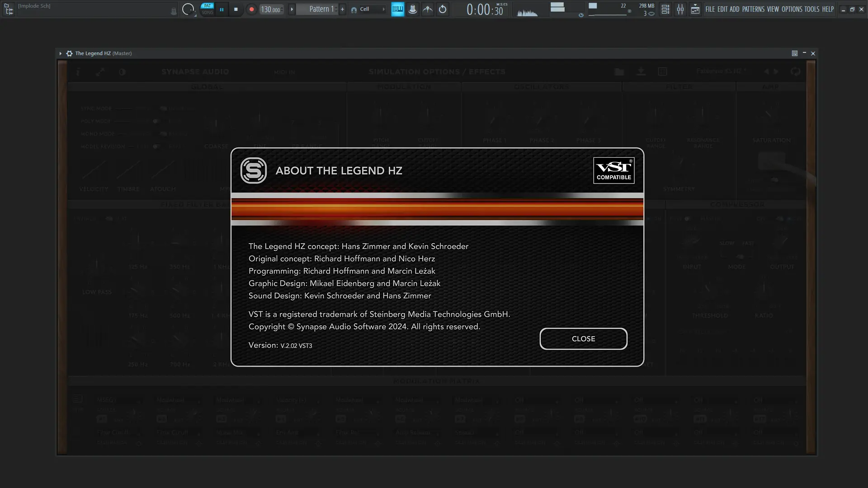868x488 pixels.
Task: Open the OPTIONS menu
Action: click(x=792, y=9)
